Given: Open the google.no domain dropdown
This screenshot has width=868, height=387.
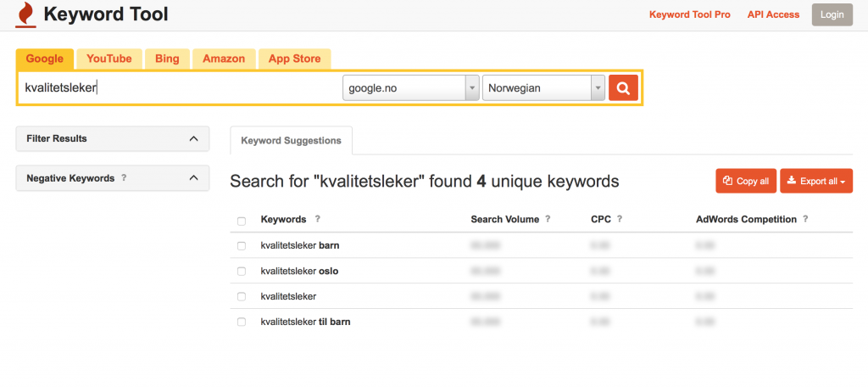Looking at the screenshot, I should tap(411, 88).
